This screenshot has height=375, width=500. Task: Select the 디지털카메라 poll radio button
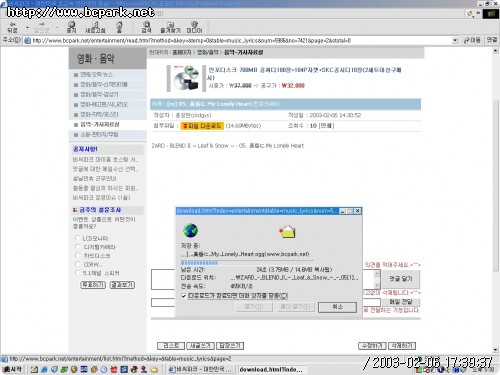click(x=77, y=246)
